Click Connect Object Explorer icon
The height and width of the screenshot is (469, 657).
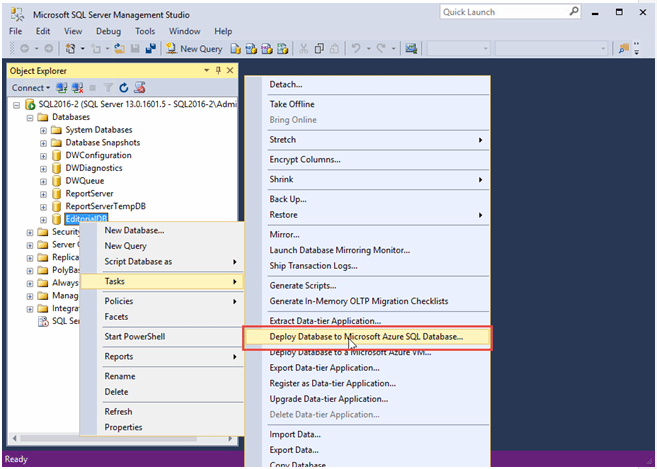click(62, 88)
